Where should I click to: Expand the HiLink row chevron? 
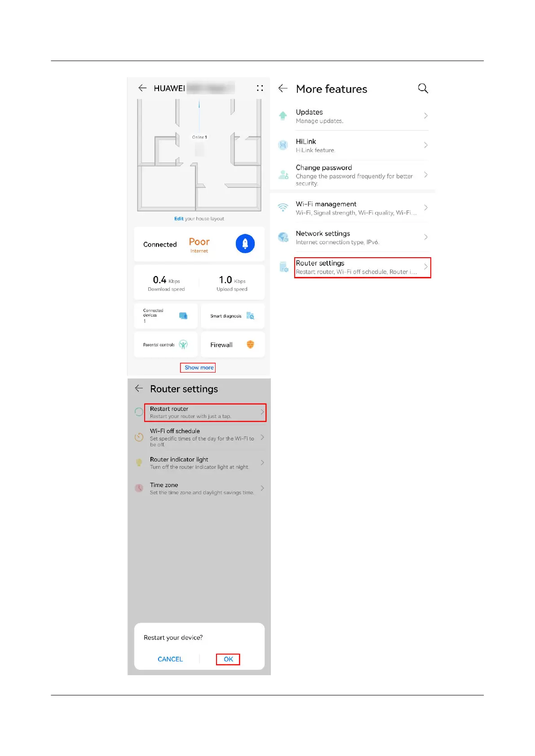point(425,145)
